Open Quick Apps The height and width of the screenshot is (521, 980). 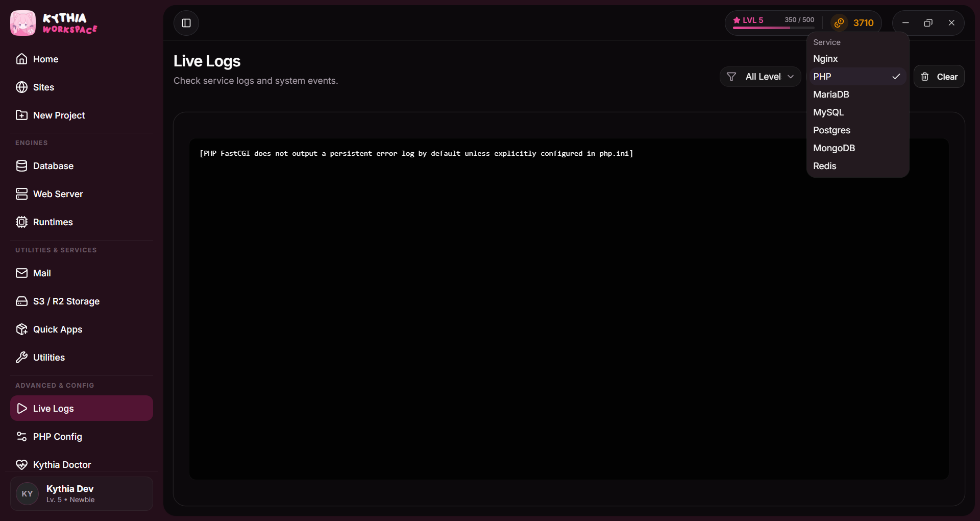pyautogui.click(x=82, y=329)
